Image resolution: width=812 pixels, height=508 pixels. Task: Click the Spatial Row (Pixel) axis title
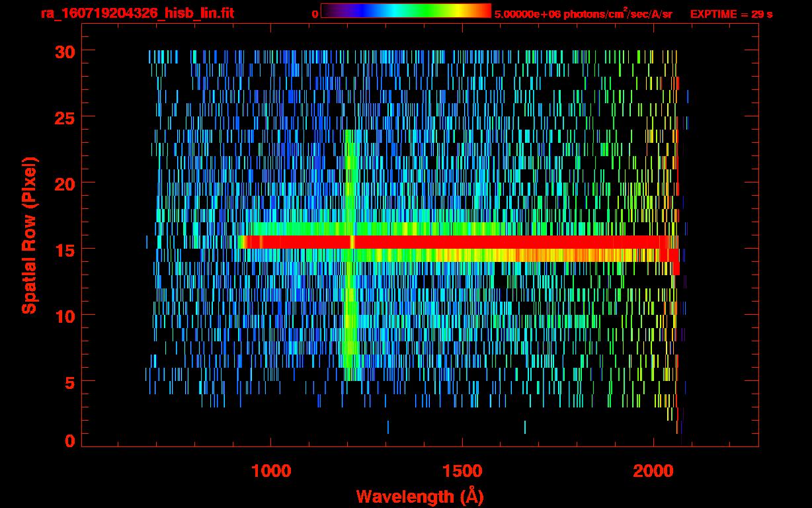tap(30, 235)
